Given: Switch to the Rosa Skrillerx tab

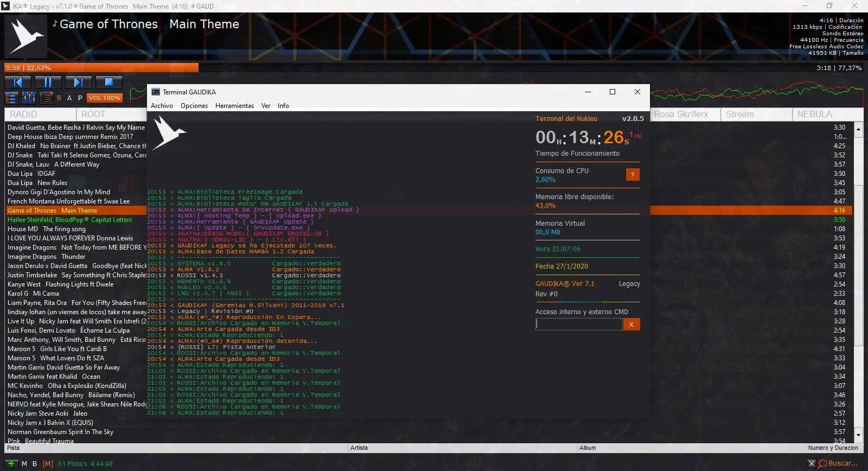Looking at the screenshot, I should tap(685, 114).
